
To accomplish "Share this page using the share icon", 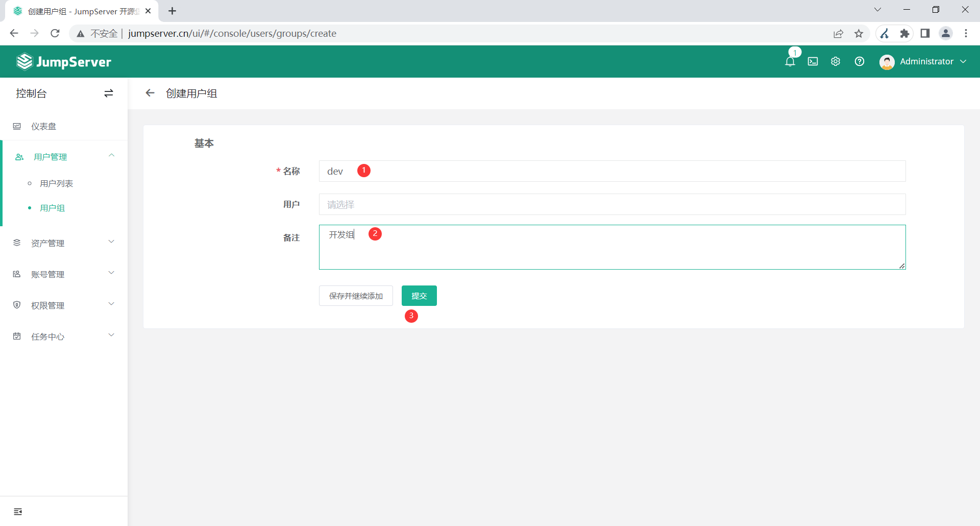I will coord(839,34).
